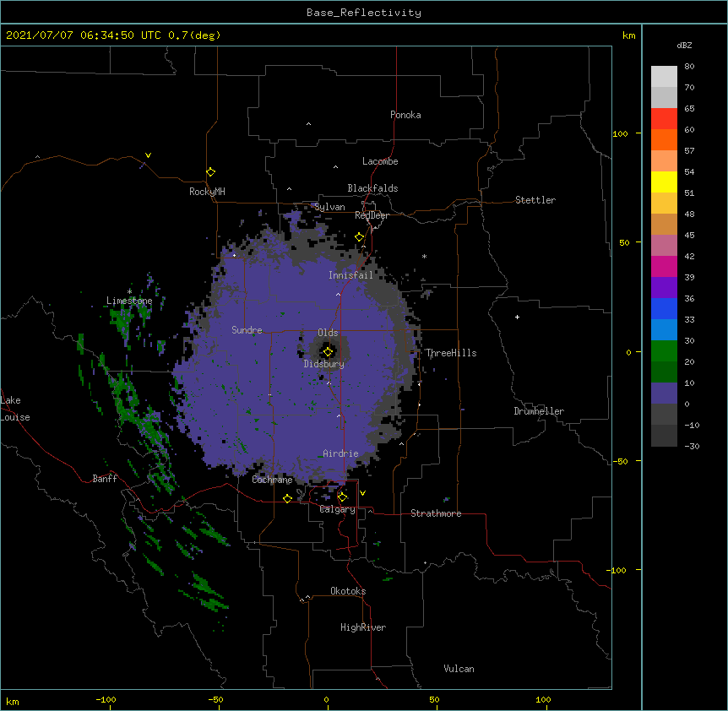Click the asterisk marker east of Innisfail

(x=424, y=256)
